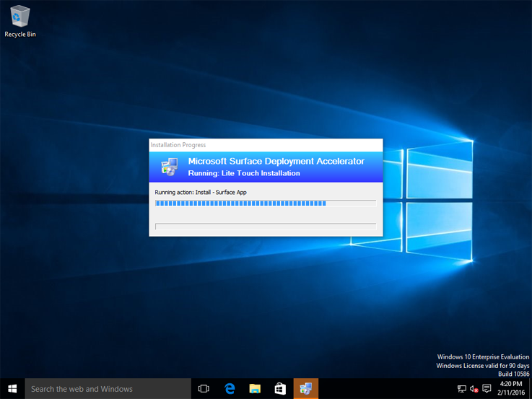The image size is (532, 399).
Task: Click the Microsoft Surface Deployment Accelerator heading
Action: click(276, 161)
